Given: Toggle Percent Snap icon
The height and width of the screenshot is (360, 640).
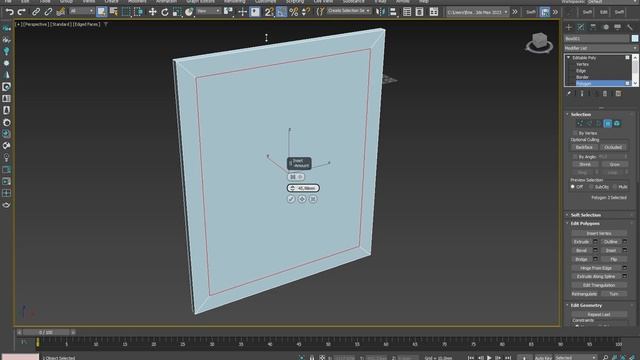Looking at the screenshot, I should tap(293, 12).
